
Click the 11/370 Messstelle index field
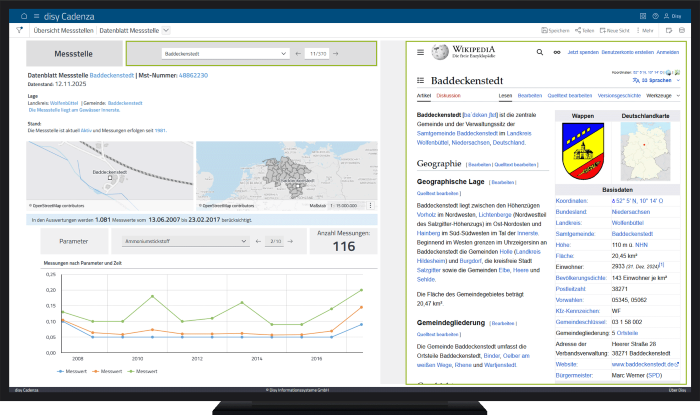(x=318, y=54)
